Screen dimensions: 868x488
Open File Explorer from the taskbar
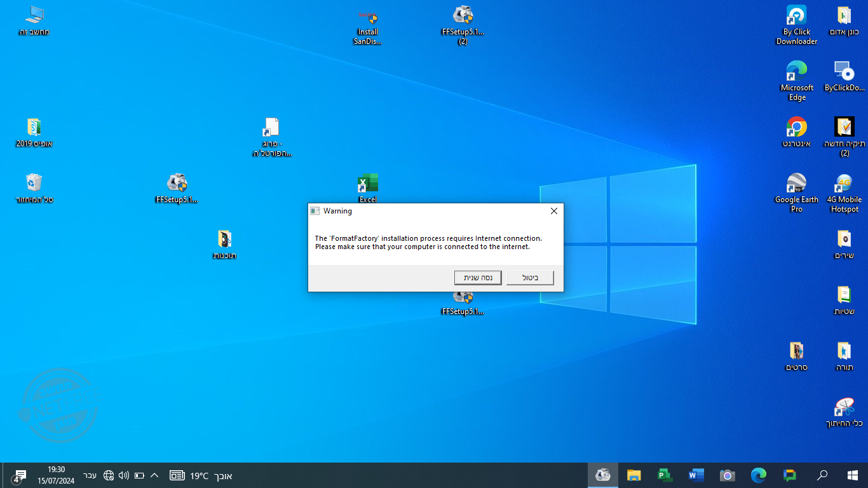pos(634,475)
